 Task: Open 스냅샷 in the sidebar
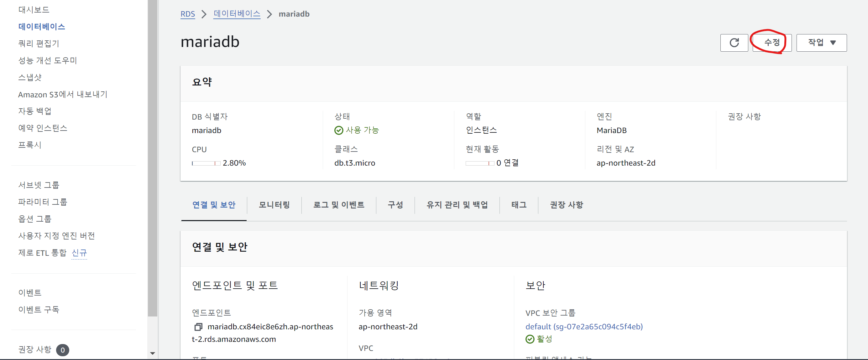pyautogui.click(x=30, y=77)
